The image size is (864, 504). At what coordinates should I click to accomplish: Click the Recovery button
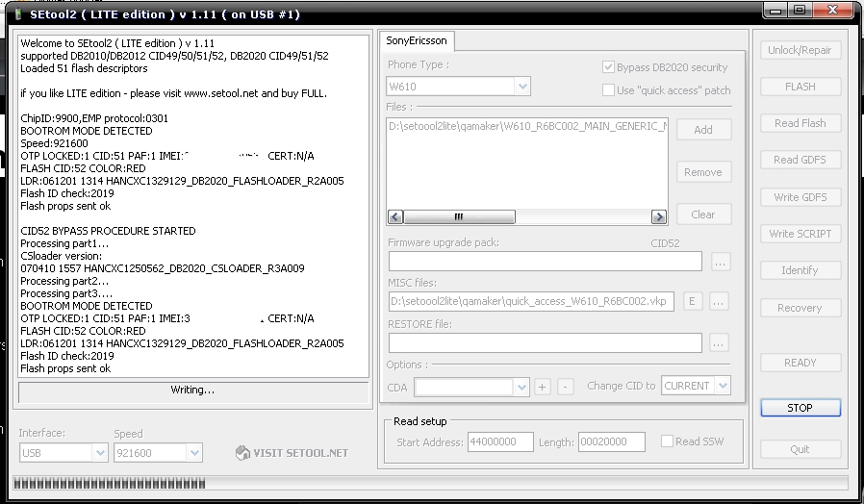[x=800, y=308]
